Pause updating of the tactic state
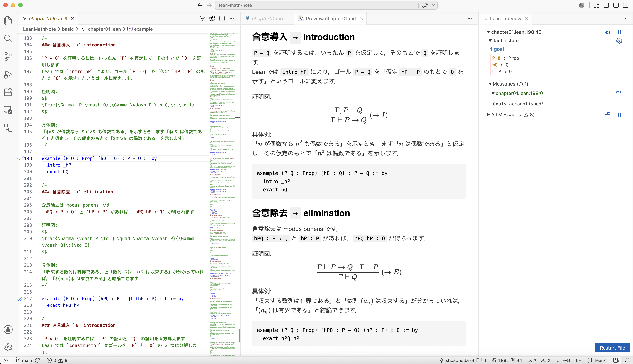The width and height of the screenshot is (633, 364). [x=619, y=32]
